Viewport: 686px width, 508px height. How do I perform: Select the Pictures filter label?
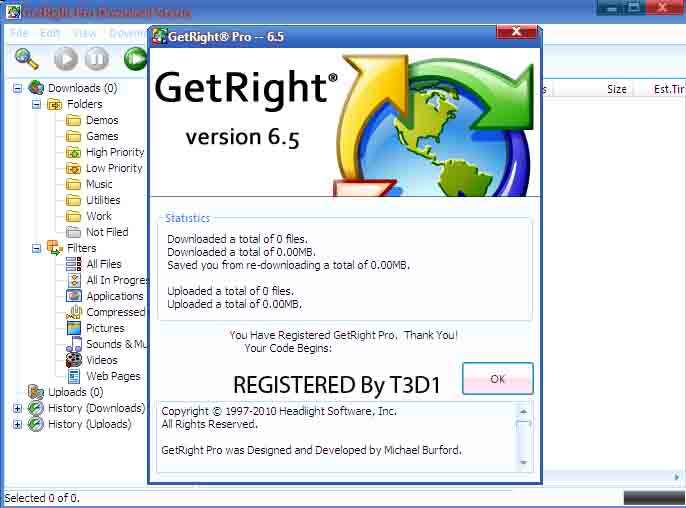coord(105,328)
